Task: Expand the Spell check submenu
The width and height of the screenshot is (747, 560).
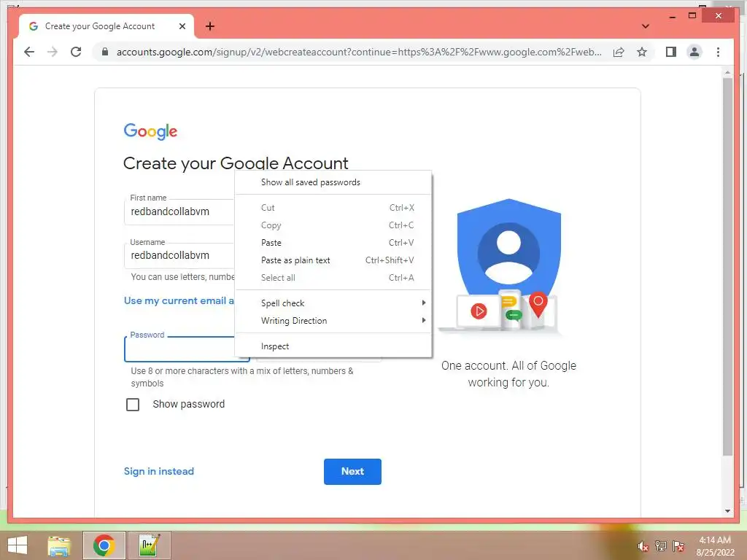Action: (333, 303)
